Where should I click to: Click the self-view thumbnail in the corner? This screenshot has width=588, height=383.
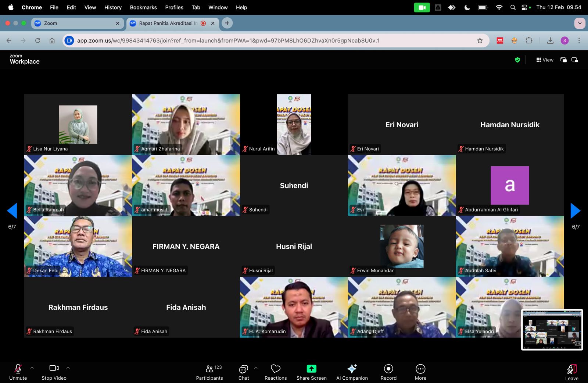[x=552, y=330]
